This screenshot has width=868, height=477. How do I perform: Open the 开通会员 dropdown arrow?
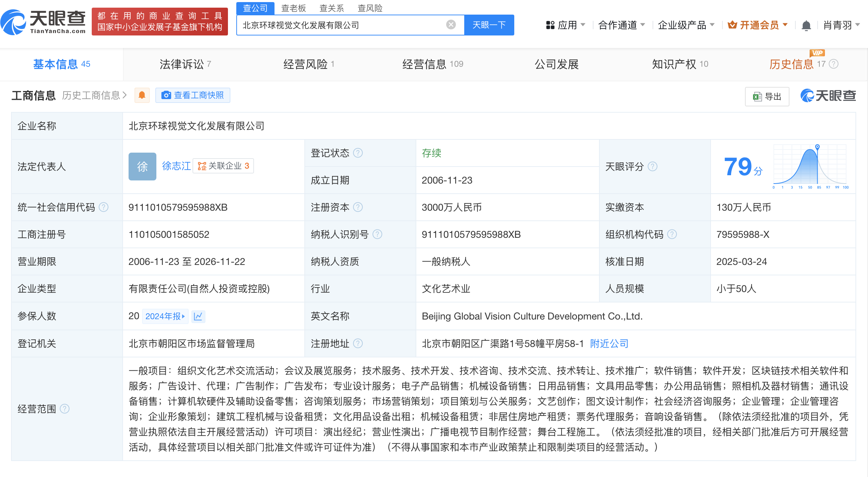click(x=785, y=25)
